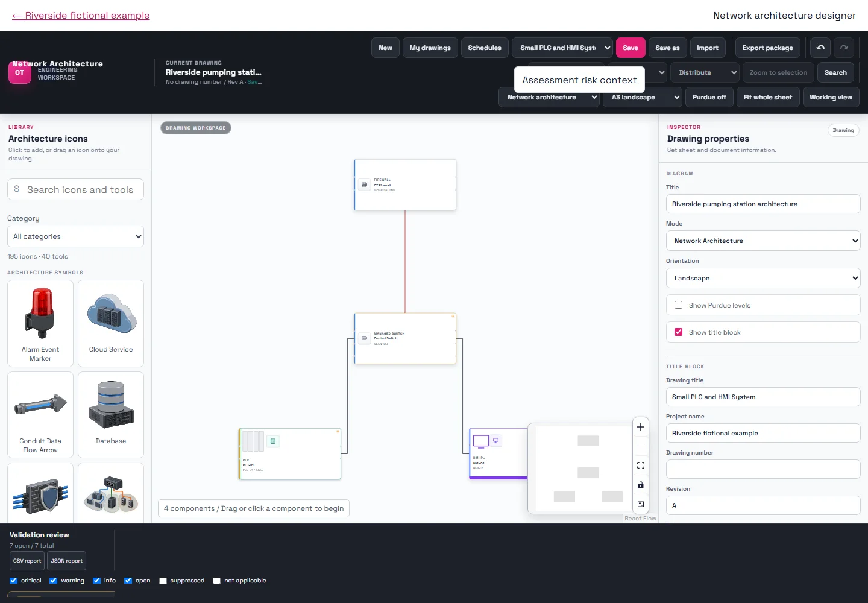Click the Drawing badge in inspector

pos(843,130)
